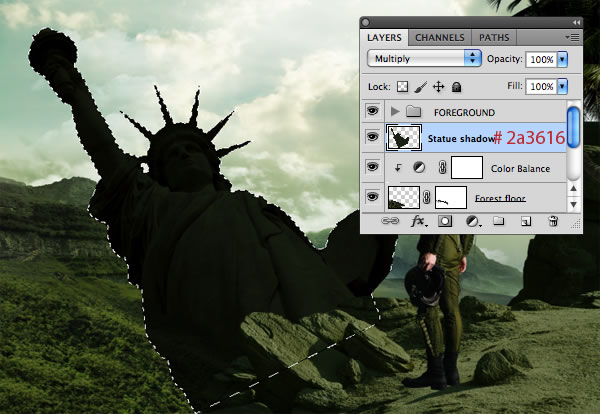Click the FOREGROUND group folder icon
The height and width of the screenshot is (414, 600).
pyautogui.click(x=413, y=112)
